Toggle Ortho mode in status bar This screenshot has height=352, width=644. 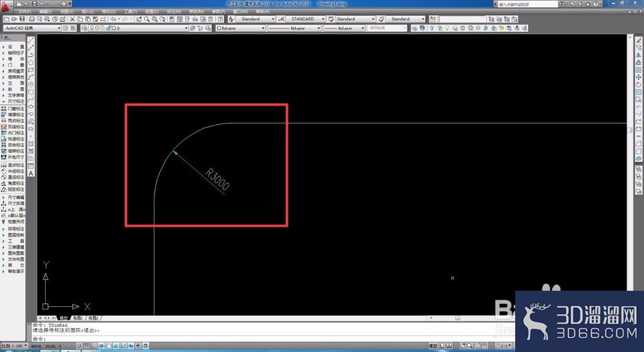click(93, 346)
